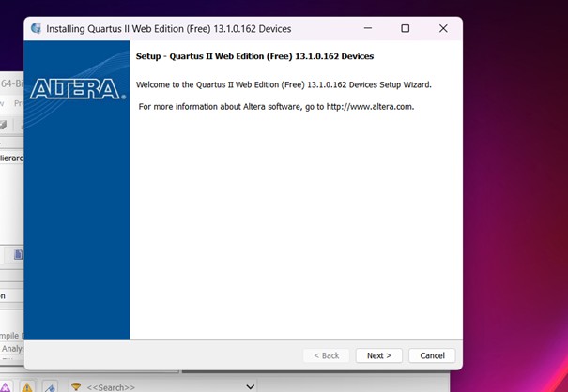Click the greyed-out Back button

click(x=324, y=355)
